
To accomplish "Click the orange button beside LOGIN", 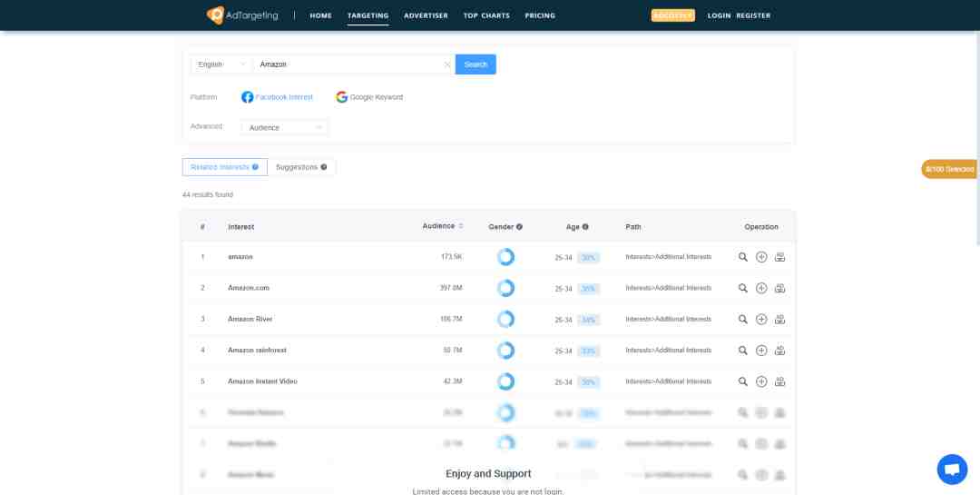I will pyautogui.click(x=673, y=15).
